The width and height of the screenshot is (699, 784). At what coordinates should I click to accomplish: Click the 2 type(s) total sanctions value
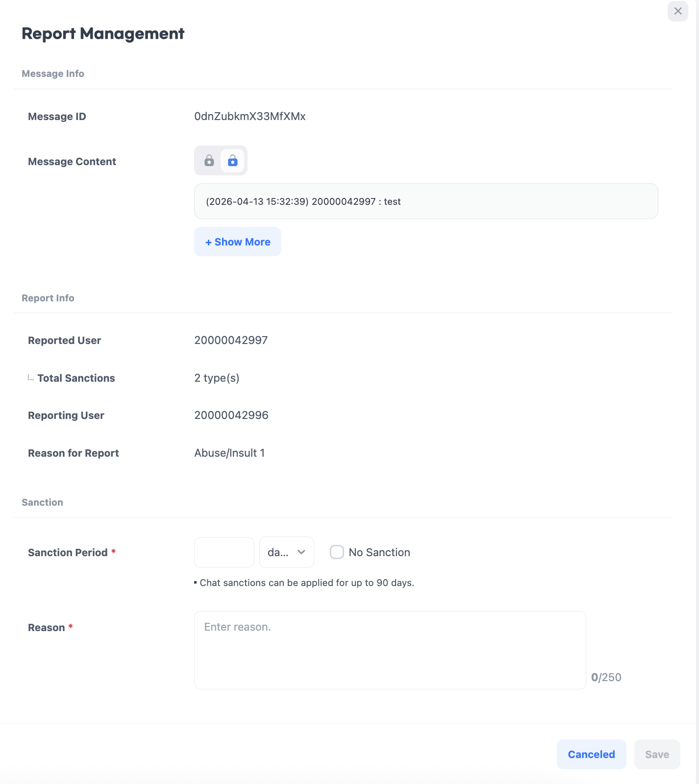pyautogui.click(x=217, y=378)
